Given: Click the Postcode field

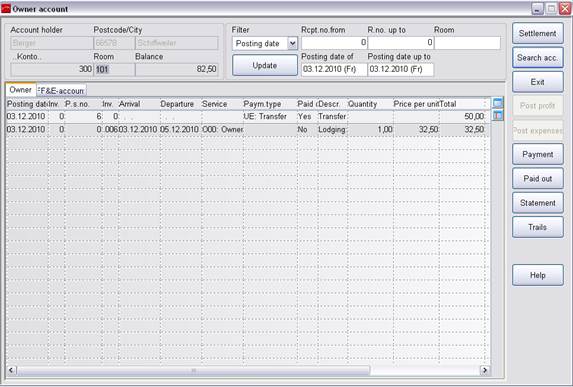Looking at the screenshot, I should 114,43.
